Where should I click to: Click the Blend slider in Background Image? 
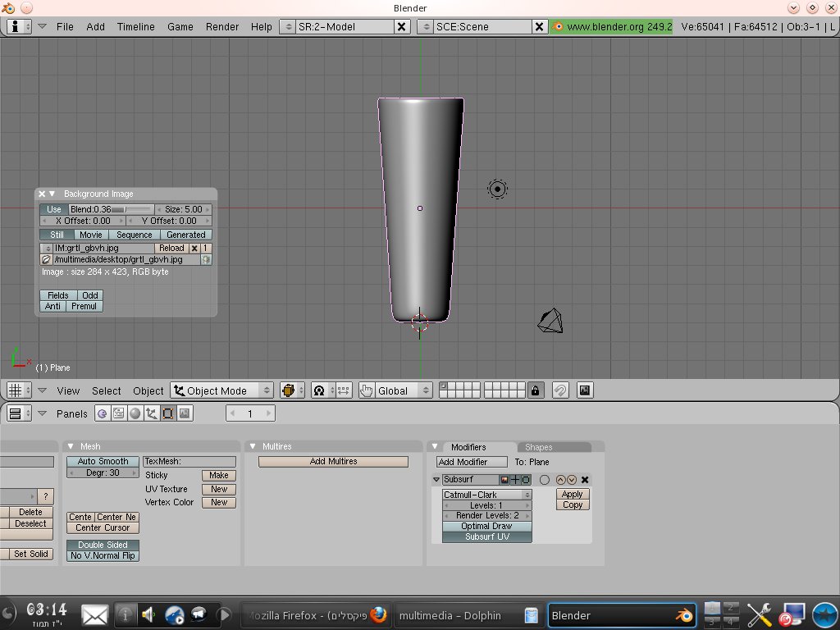[x=111, y=209]
